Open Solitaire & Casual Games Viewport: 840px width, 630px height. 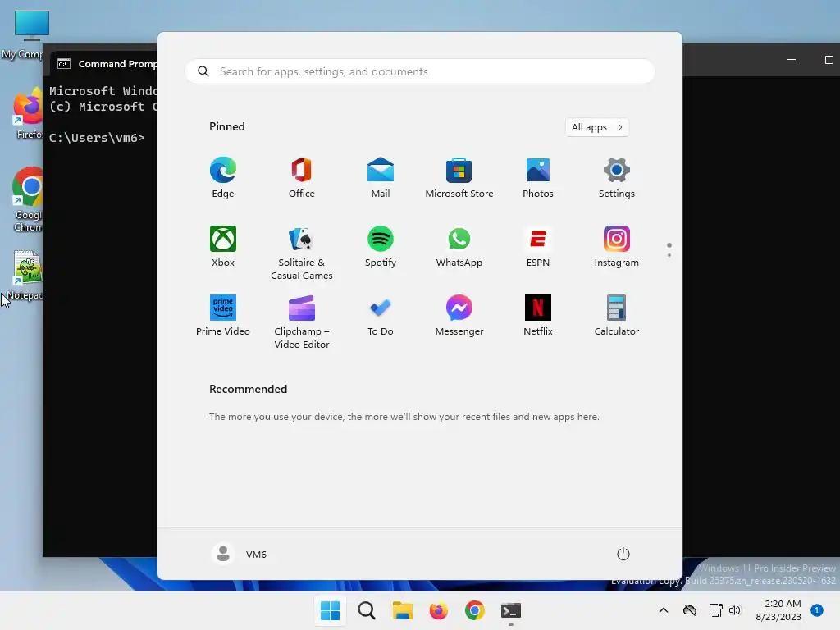point(302,253)
